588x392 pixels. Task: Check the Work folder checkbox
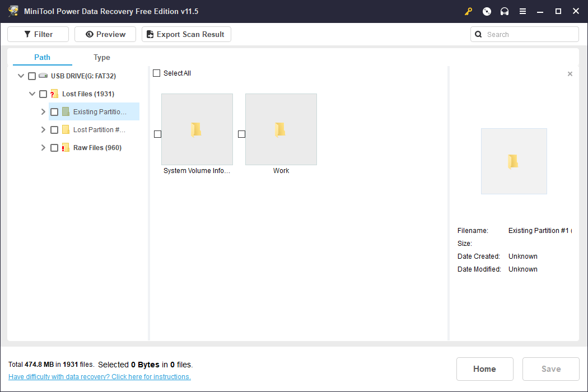(x=241, y=134)
